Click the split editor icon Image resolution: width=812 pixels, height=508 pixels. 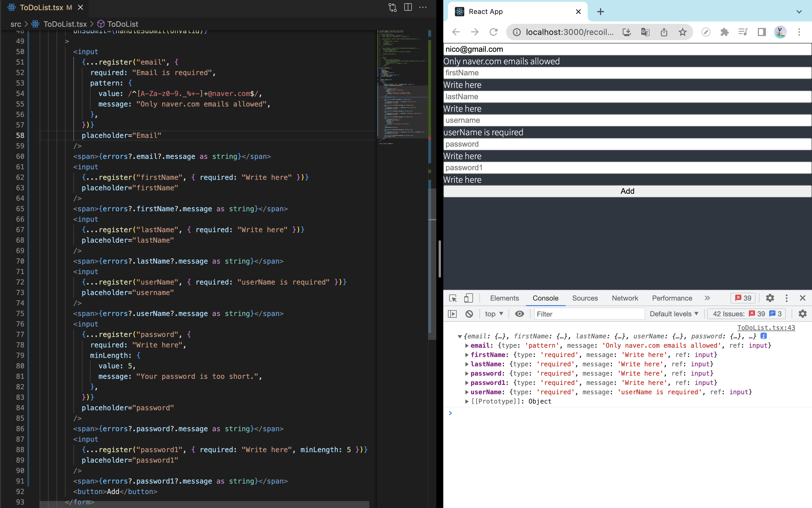[x=408, y=7]
